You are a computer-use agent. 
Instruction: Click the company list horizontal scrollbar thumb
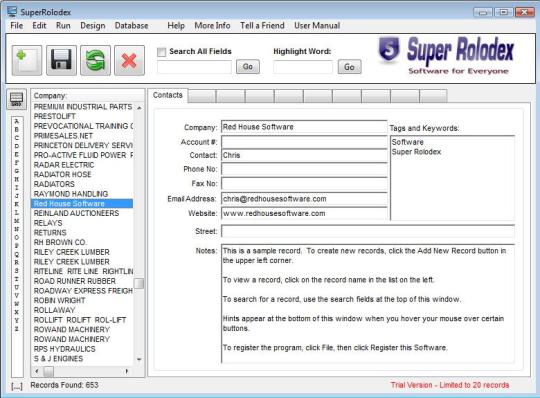49,371
